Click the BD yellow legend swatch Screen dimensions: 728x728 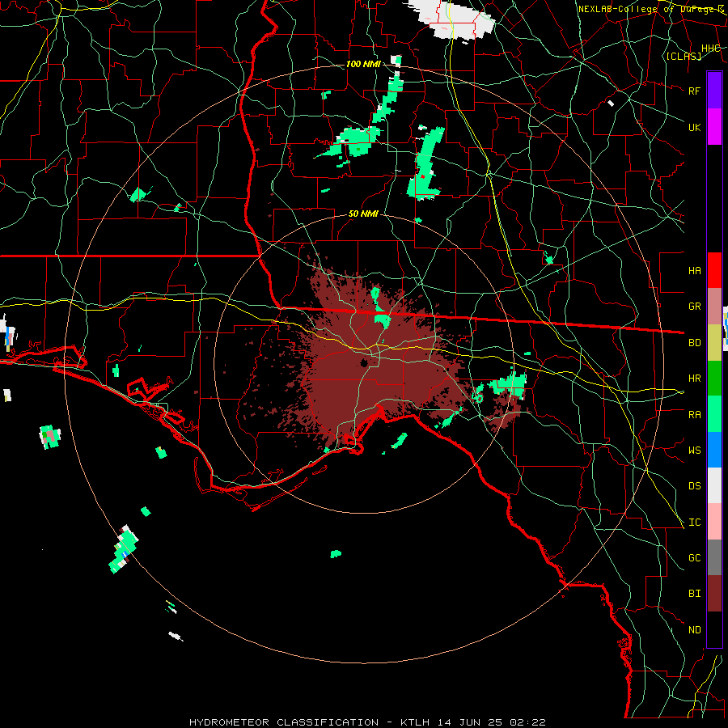tap(714, 342)
